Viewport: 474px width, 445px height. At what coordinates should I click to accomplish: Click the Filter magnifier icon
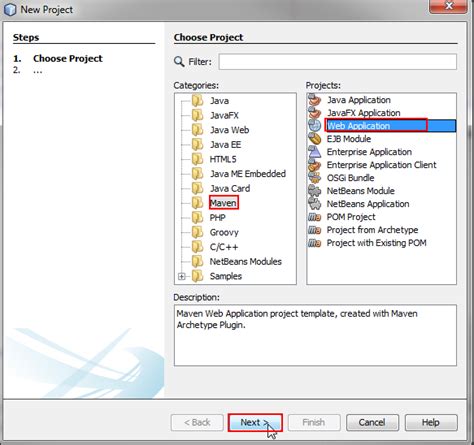pyautogui.click(x=179, y=62)
